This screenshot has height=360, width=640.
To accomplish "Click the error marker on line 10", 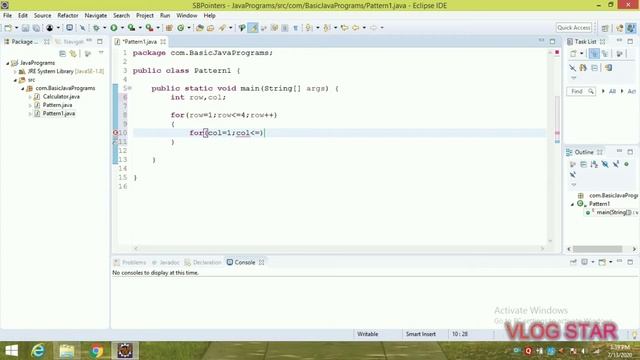I will [x=116, y=133].
